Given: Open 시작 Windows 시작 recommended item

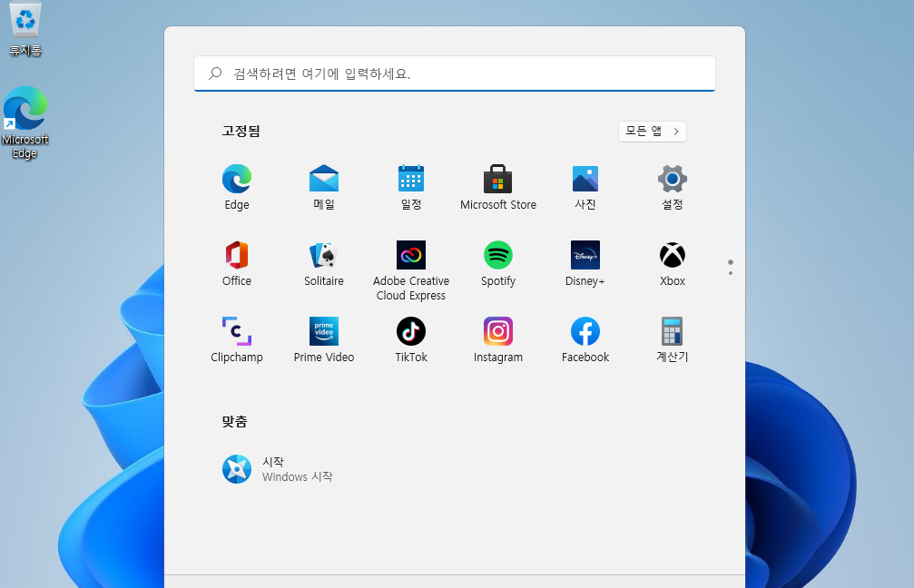Looking at the screenshot, I should [278, 469].
